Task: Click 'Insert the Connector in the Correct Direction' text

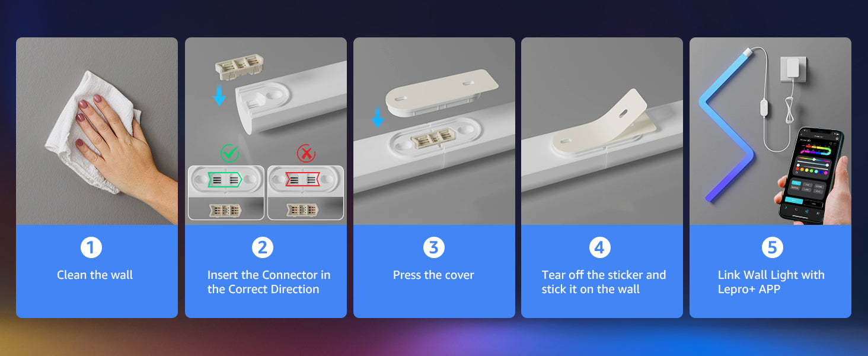Action: [269, 282]
